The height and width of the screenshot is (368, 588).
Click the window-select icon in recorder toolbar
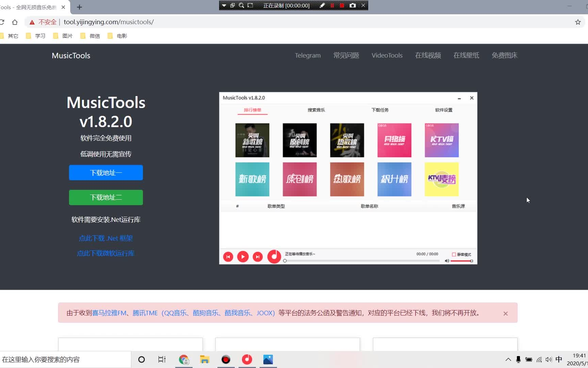[233, 5]
